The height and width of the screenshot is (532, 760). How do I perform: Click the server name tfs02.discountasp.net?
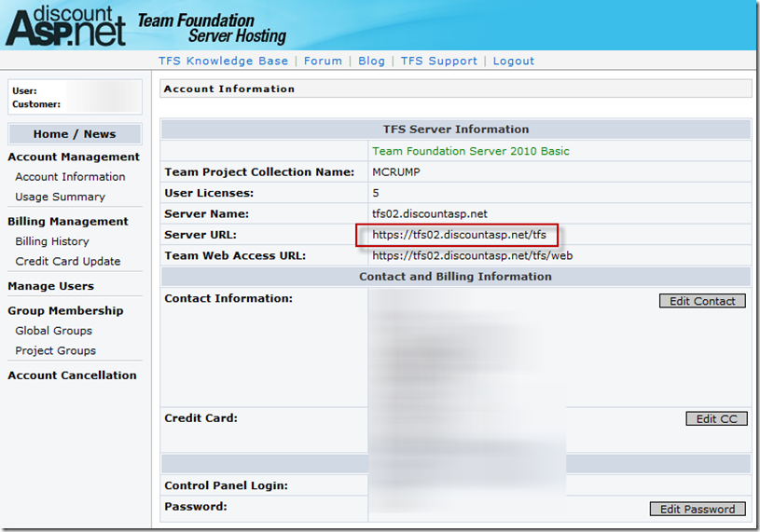(430, 214)
